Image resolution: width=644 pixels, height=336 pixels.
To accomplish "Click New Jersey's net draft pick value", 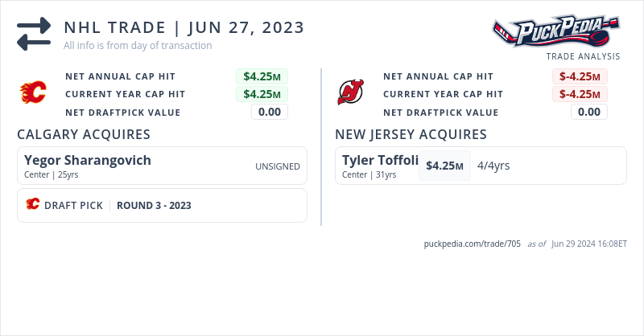I will click(x=589, y=112).
